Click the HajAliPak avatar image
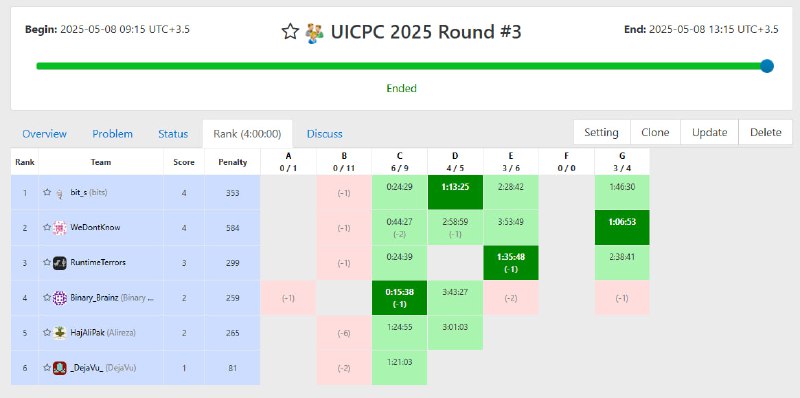800x398 pixels. coord(60,333)
